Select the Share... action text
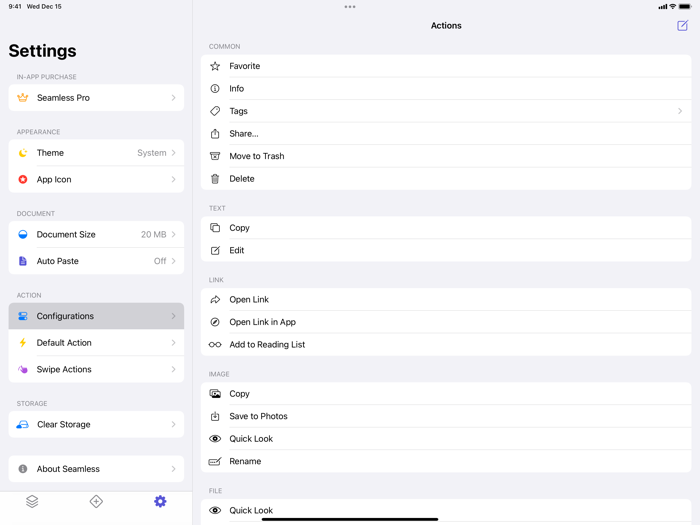 pyautogui.click(x=244, y=133)
